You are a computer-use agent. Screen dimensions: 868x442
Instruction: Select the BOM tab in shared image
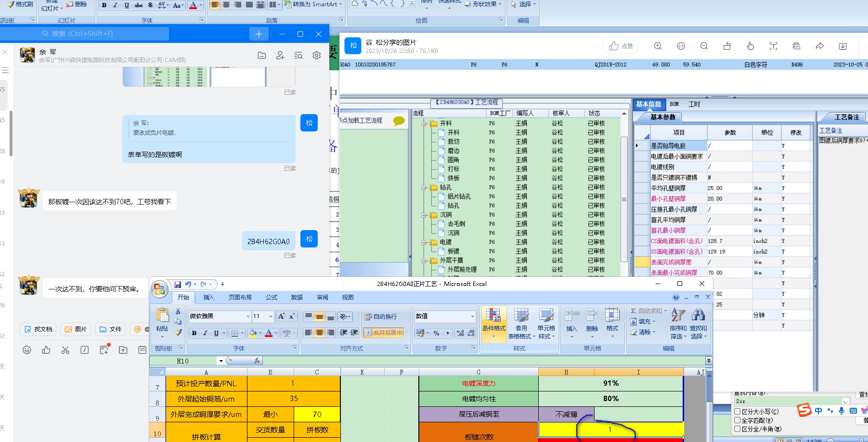click(674, 104)
